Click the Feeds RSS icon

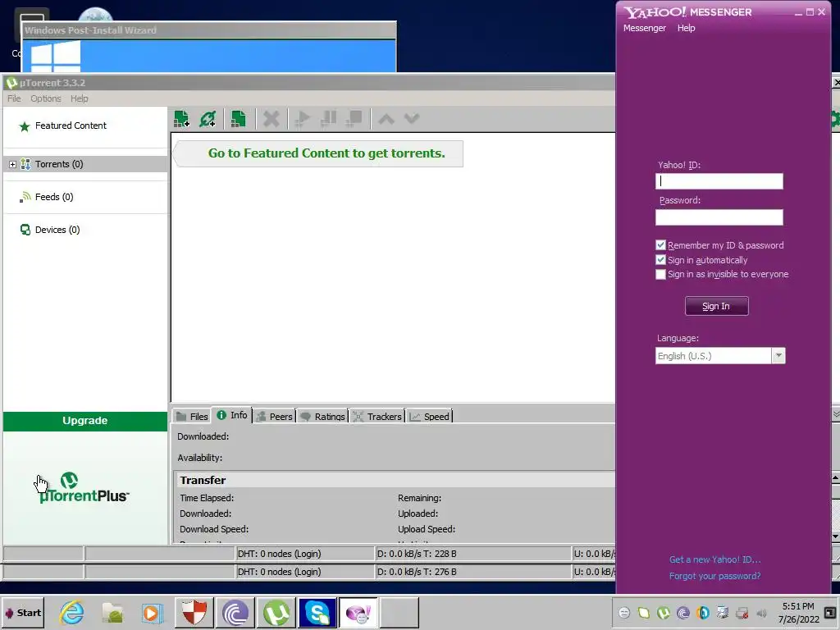pyautogui.click(x=25, y=197)
